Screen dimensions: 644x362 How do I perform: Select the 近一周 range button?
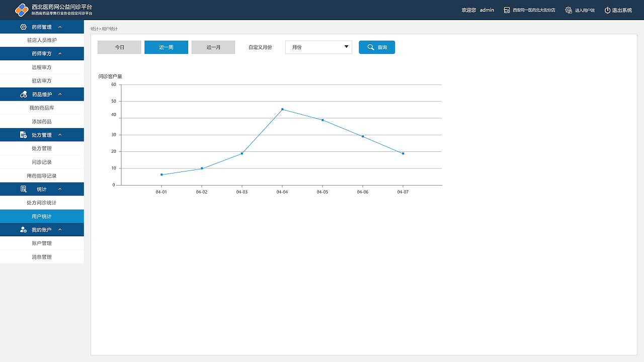tap(166, 47)
